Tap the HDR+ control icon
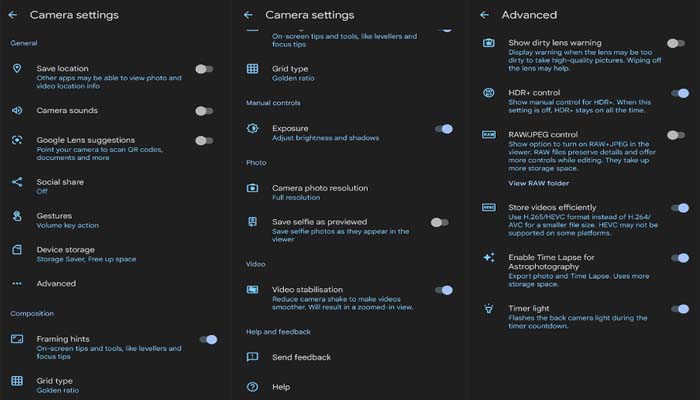This screenshot has width=700, height=400. [x=489, y=92]
